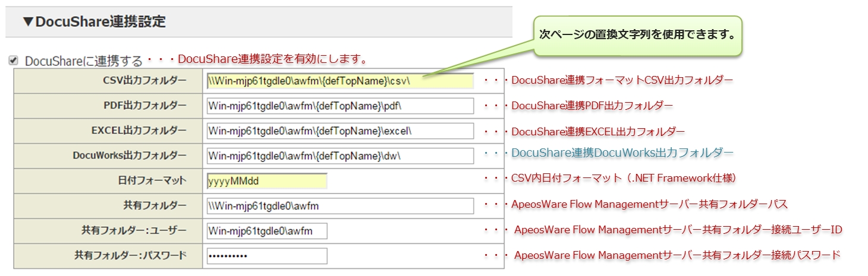The image size is (868, 276).
Task: Click the EXCEL出力フォルダー path input field
Action: coord(340,131)
